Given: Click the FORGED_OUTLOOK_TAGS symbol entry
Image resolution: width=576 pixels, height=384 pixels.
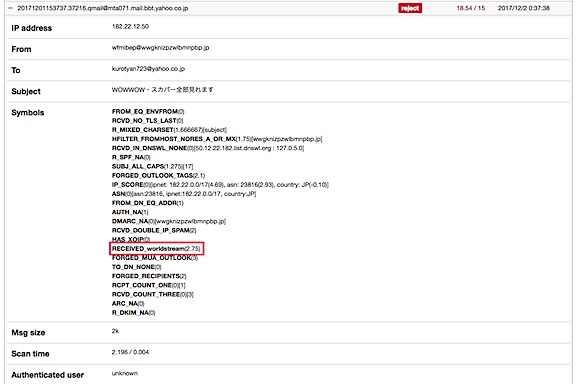Looking at the screenshot, I should (x=158, y=176).
